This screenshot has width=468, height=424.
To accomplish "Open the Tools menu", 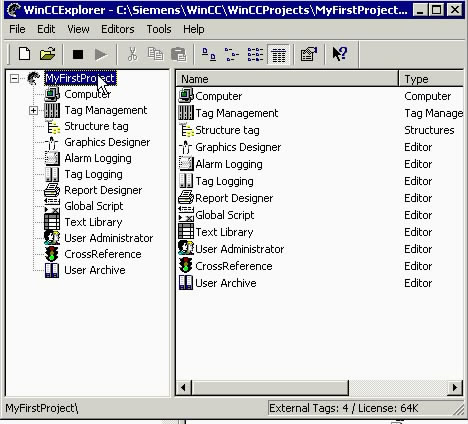I will (x=159, y=29).
